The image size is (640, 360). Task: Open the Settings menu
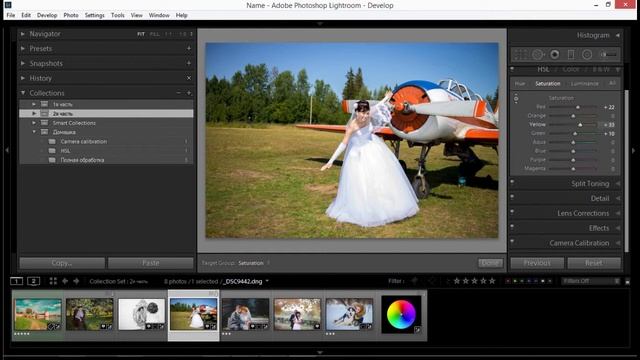pos(95,15)
